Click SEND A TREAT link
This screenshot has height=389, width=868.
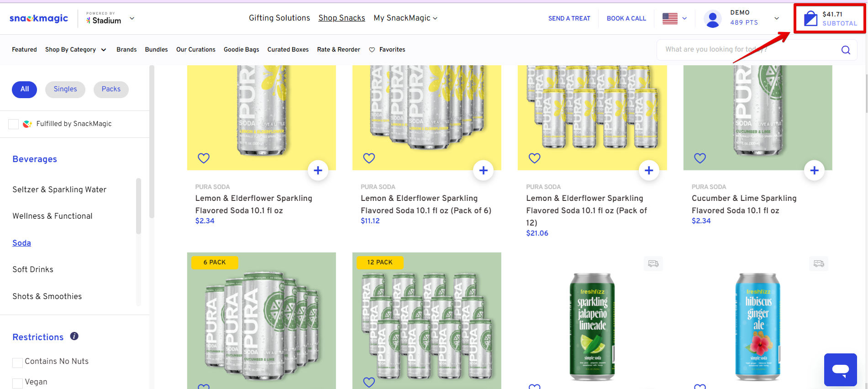coord(569,18)
